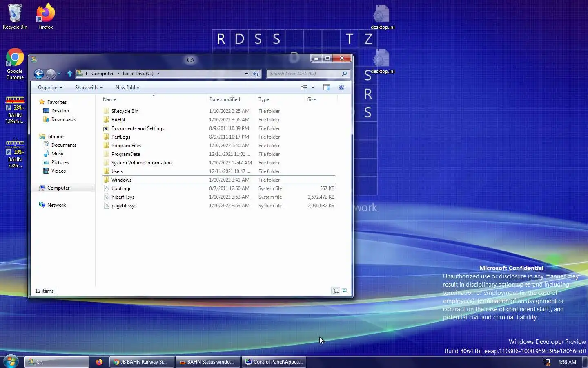This screenshot has width=588, height=368.
Task: Select the Users folder
Action: pyautogui.click(x=219, y=171)
